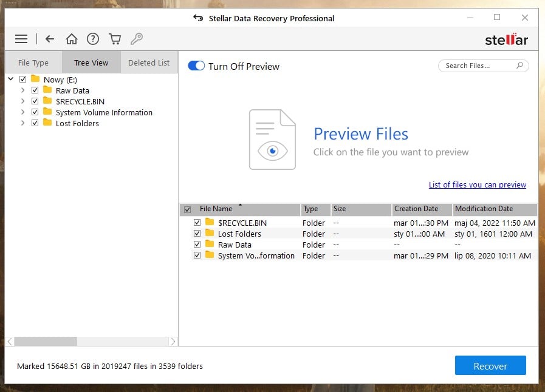545x392 pixels.
Task: Expand the Raw Data tree node
Action: pyautogui.click(x=22, y=90)
